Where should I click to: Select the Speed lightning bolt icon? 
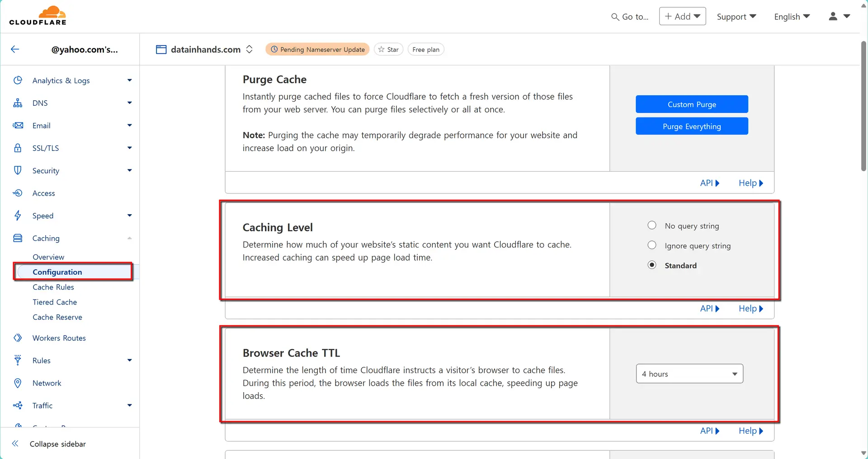(x=18, y=215)
